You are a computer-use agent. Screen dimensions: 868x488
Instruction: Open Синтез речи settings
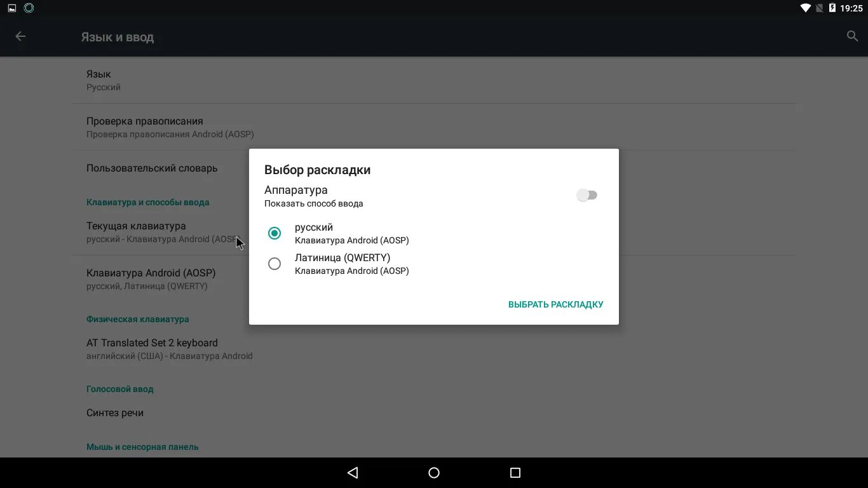[x=115, y=412]
